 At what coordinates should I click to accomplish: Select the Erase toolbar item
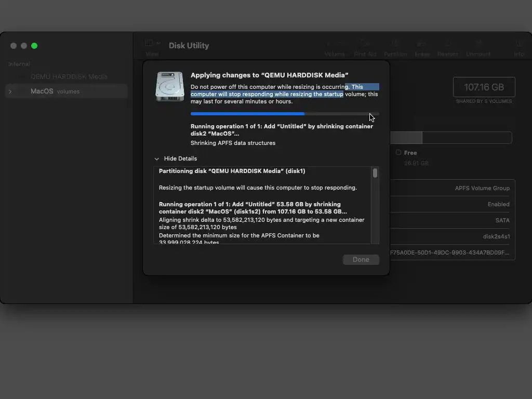(422, 48)
